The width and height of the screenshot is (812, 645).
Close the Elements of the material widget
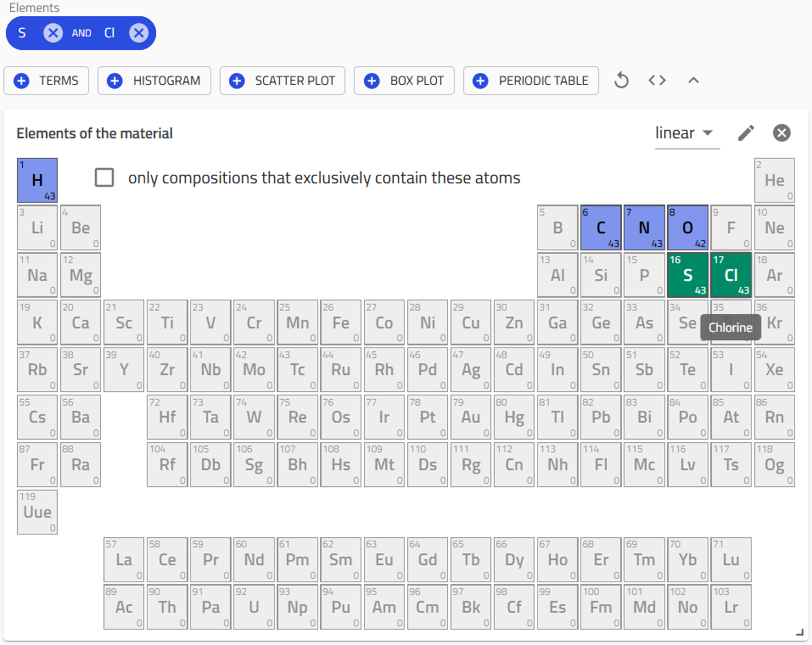[x=781, y=133]
